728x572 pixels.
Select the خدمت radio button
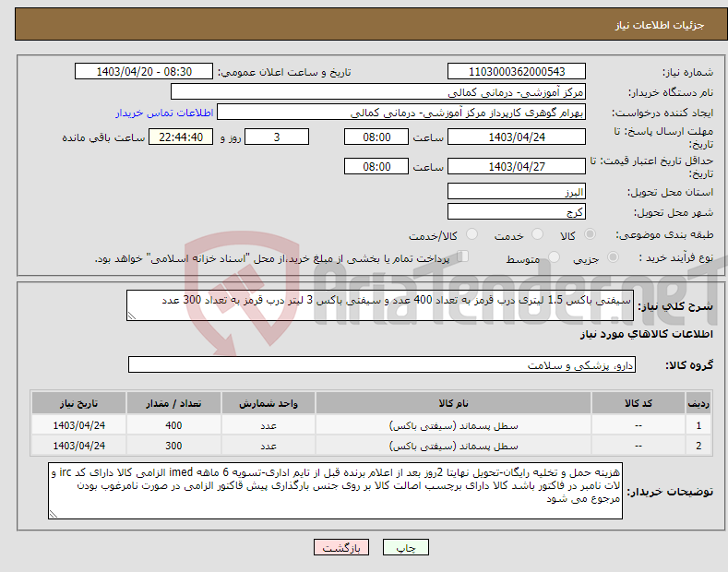point(537,234)
